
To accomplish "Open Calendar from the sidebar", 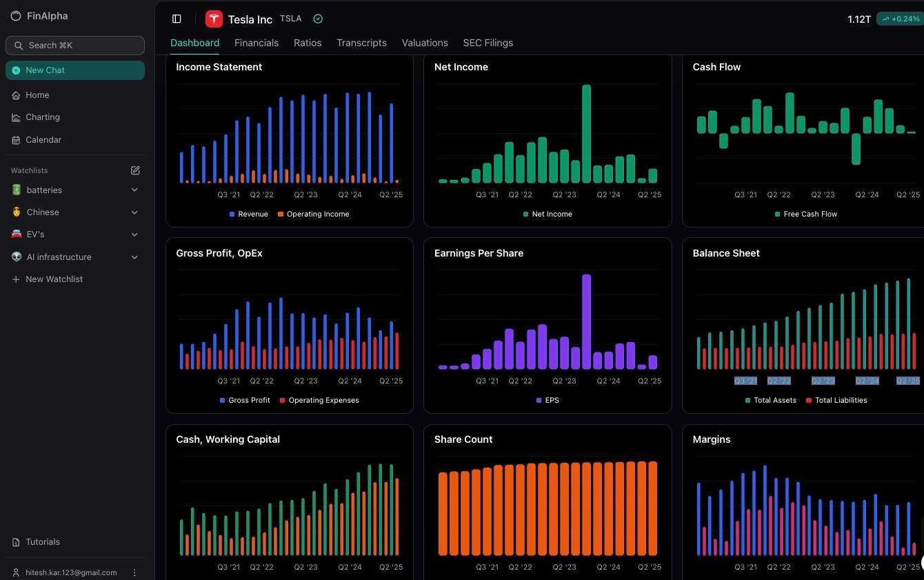I will (43, 140).
